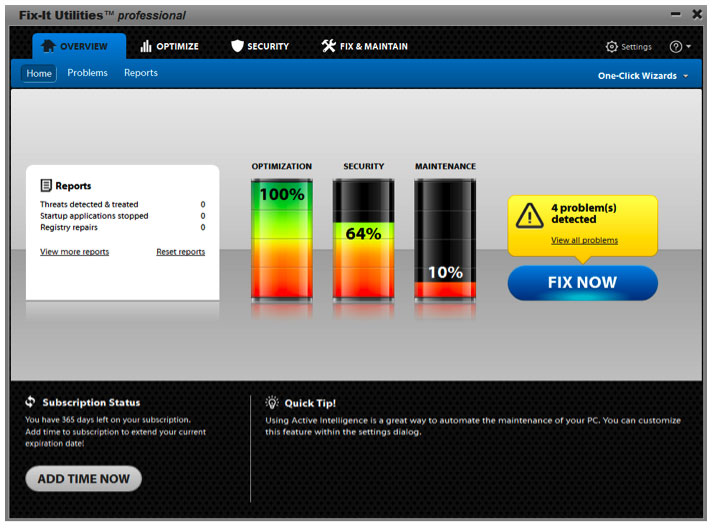This screenshot has height=529, width=716.
Task: Click the Quick Tip lightbulb icon
Action: (272, 402)
